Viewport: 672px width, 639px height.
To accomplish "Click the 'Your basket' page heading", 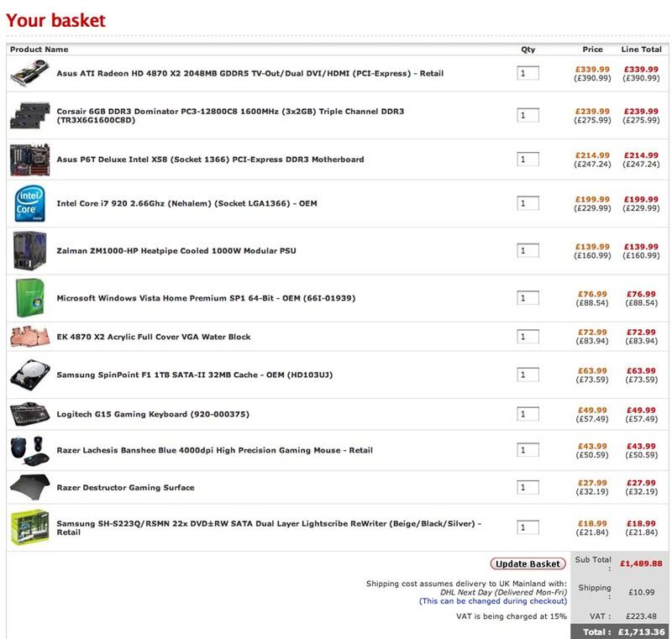I will (x=55, y=20).
